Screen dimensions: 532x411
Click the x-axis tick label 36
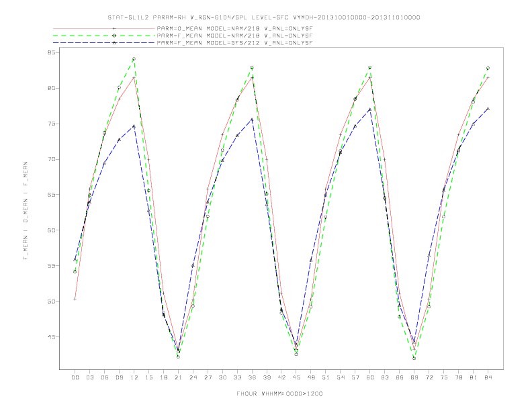click(x=252, y=377)
